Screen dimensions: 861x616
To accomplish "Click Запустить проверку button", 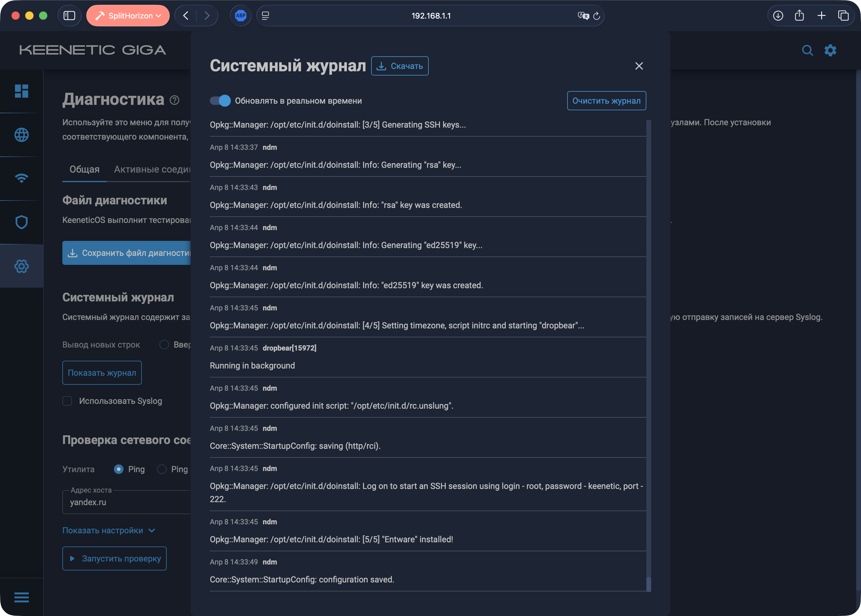I will tap(114, 558).
